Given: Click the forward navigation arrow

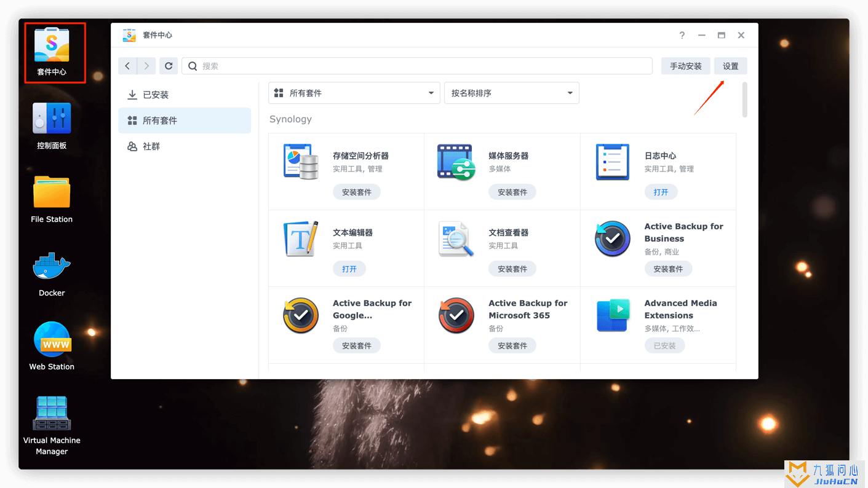Looking at the screenshot, I should 146,66.
